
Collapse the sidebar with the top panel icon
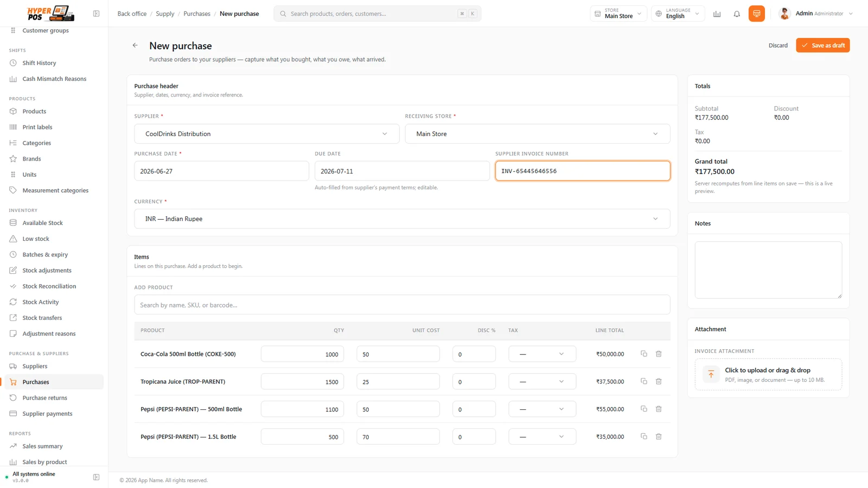tap(96, 14)
